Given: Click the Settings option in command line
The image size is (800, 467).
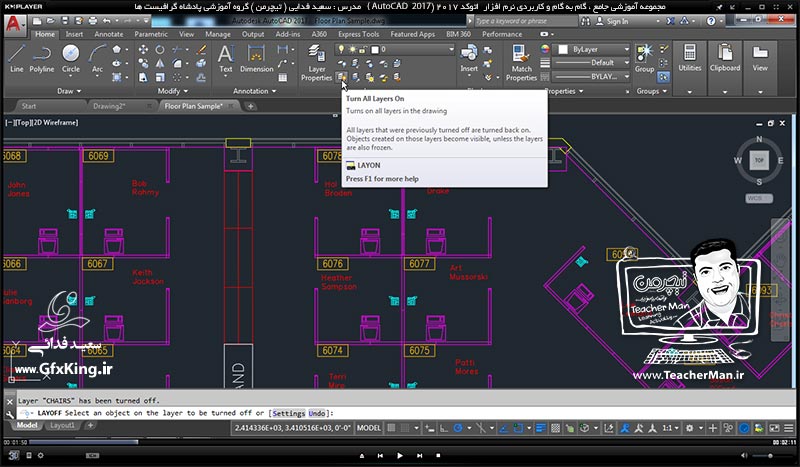Looking at the screenshot, I should 289,413.
